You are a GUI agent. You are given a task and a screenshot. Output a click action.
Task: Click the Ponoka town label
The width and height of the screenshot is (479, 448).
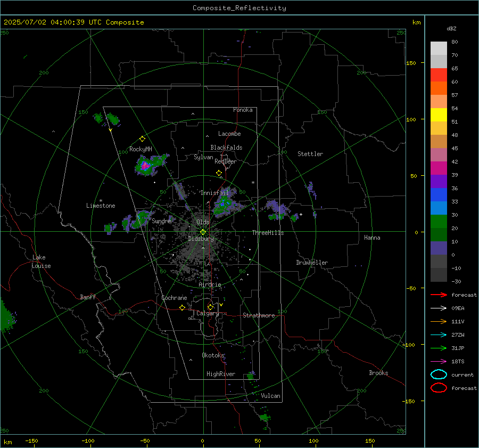pyautogui.click(x=243, y=110)
